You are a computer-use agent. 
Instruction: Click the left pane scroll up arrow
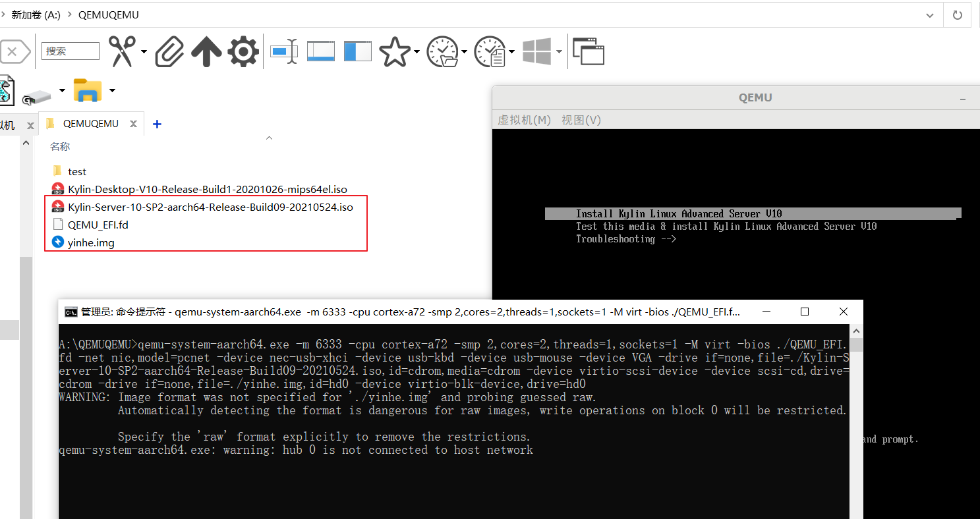26,143
